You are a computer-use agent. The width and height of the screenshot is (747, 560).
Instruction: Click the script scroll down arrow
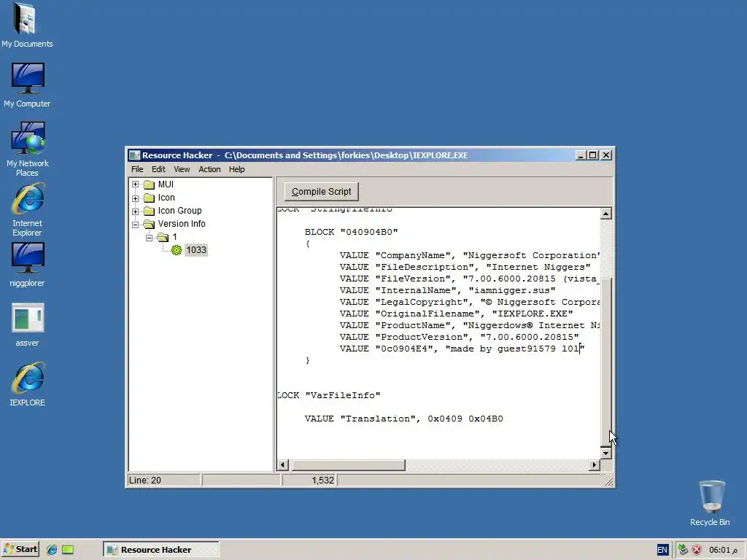(x=605, y=453)
